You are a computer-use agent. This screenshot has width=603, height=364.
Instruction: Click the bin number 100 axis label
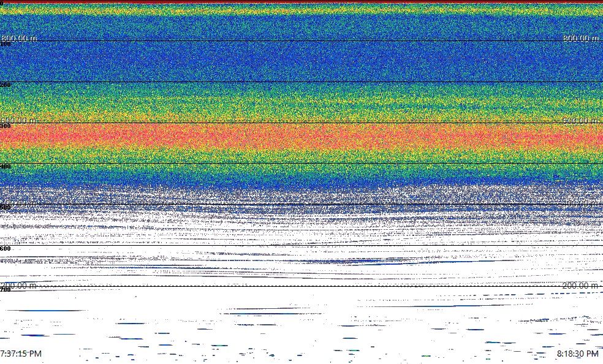tap(6, 44)
